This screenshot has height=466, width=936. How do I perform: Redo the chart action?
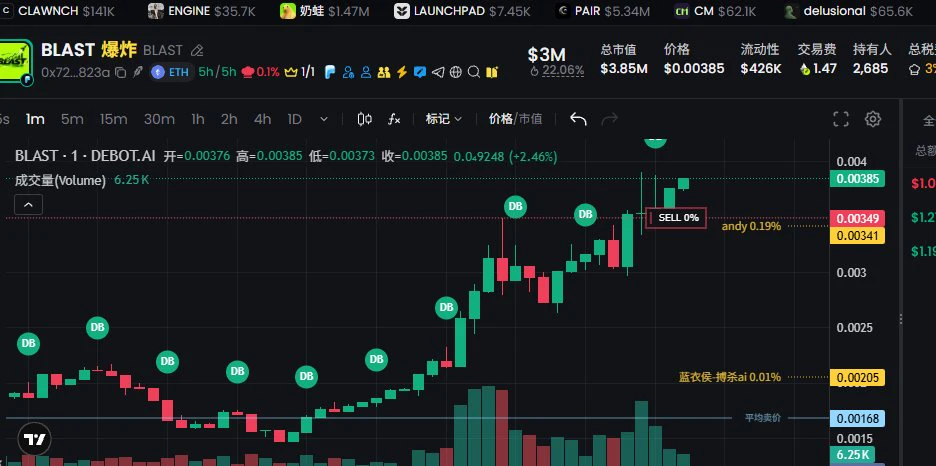tap(609, 119)
